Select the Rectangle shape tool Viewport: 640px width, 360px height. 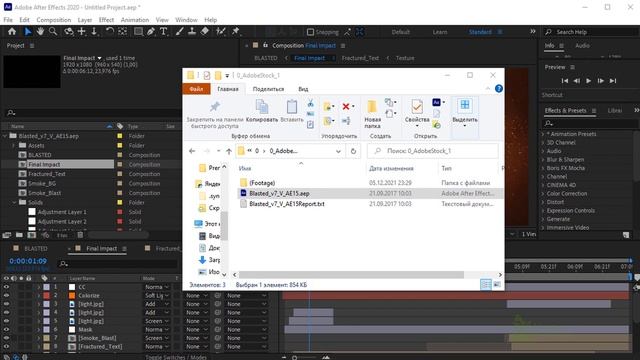click(x=138, y=31)
